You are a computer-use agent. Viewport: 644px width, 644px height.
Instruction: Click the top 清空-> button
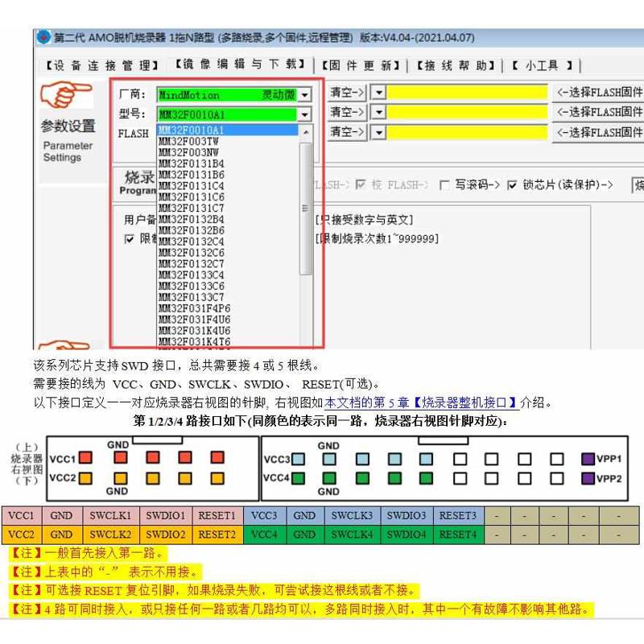[x=347, y=93]
